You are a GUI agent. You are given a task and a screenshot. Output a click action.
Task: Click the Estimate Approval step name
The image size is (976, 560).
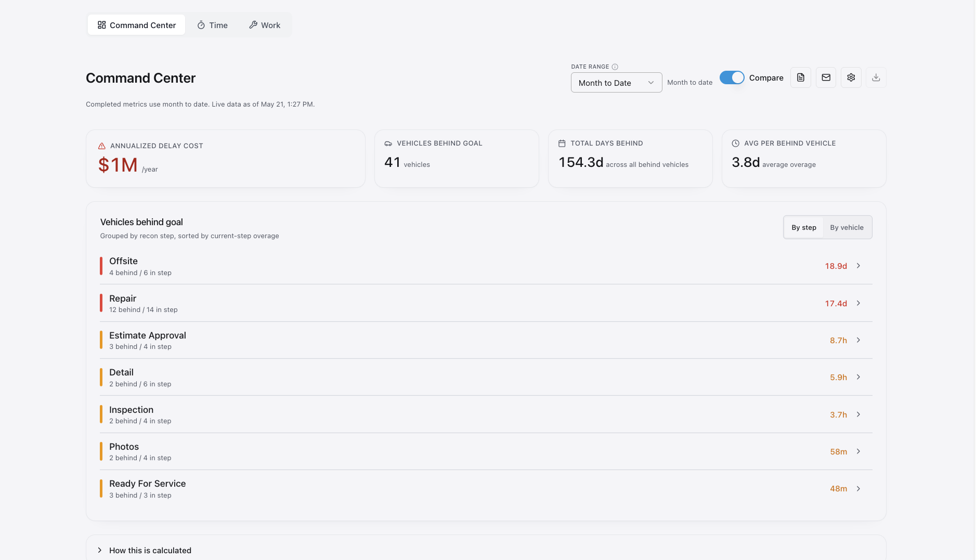coord(148,335)
